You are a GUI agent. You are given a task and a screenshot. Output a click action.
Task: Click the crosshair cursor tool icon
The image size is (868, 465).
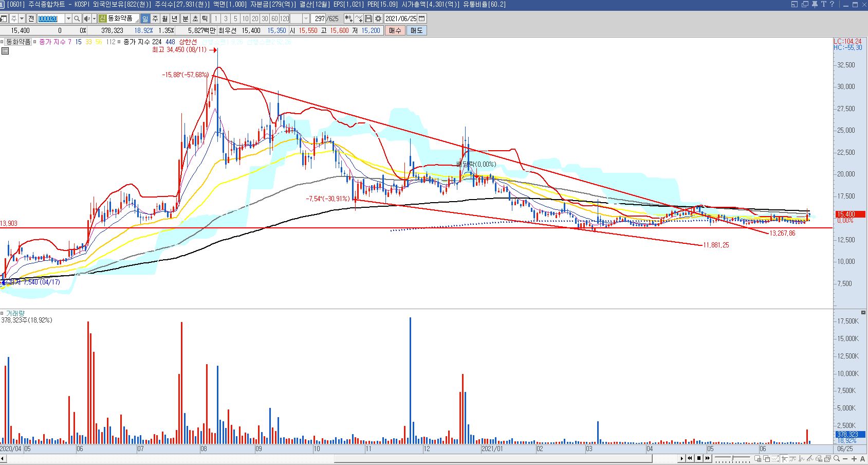[x=784, y=458]
